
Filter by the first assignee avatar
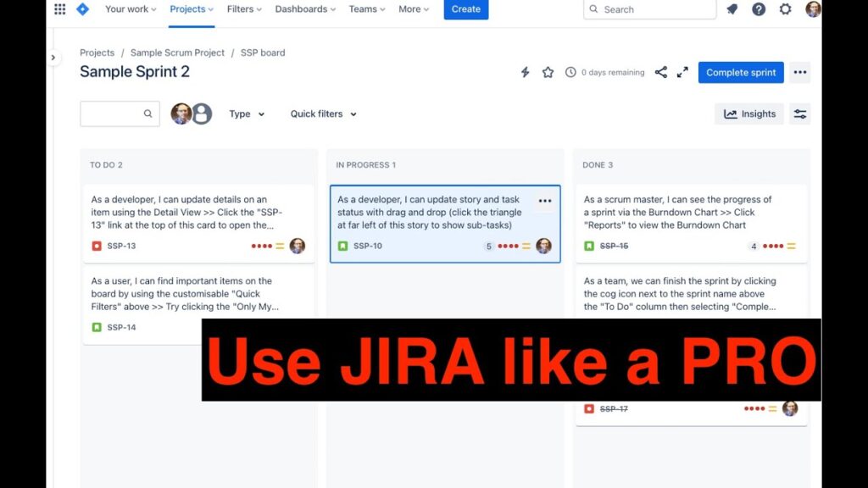[x=181, y=114]
